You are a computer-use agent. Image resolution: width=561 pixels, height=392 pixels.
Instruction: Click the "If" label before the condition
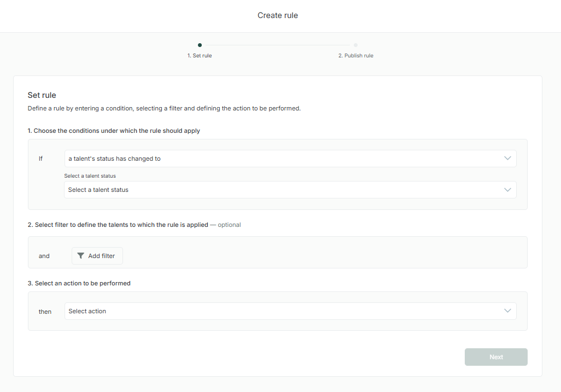(x=40, y=159)
